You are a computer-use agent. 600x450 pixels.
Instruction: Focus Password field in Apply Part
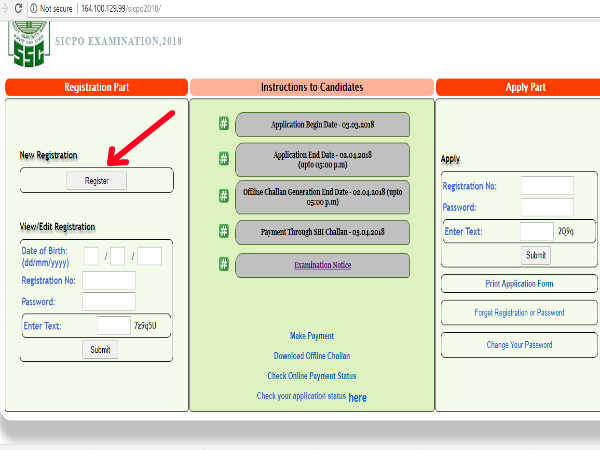pos(547,207)
